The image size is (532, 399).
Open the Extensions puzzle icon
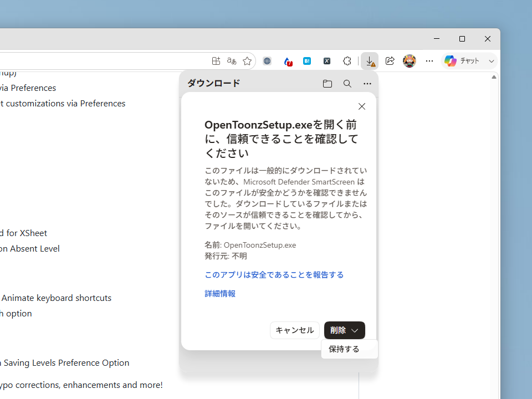coord(347,61)
